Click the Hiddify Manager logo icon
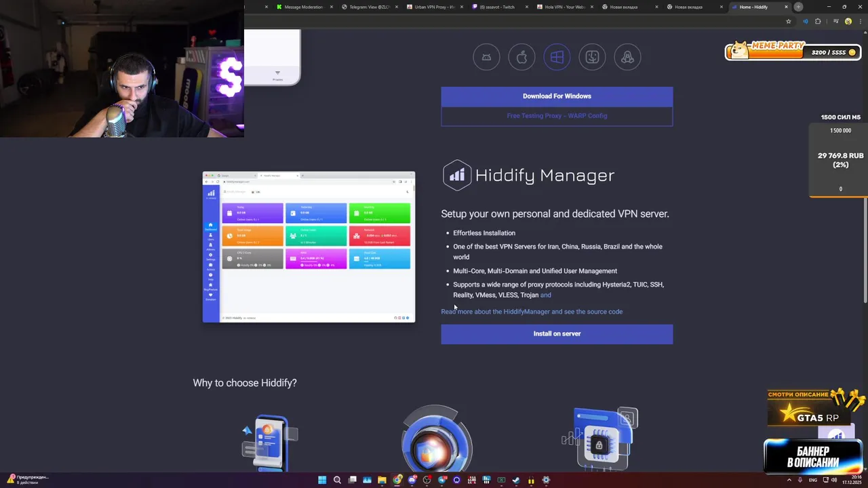 coord(457,175)
